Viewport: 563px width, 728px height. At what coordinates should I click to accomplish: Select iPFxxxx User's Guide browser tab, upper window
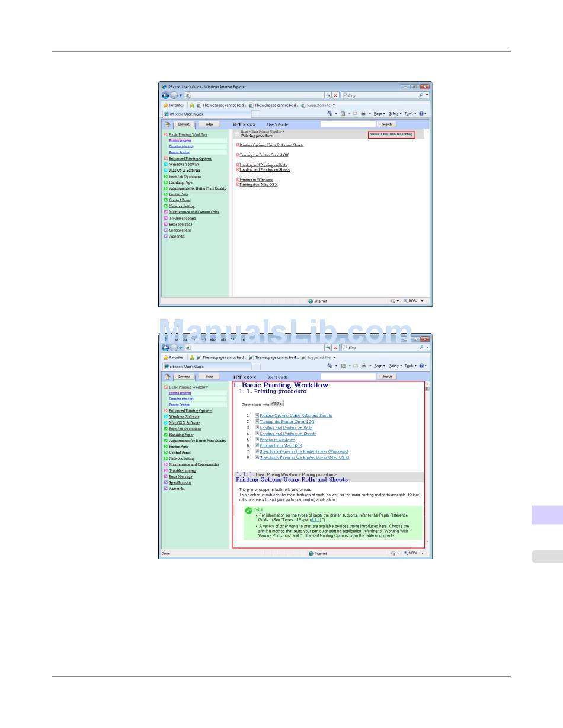tap(207, 114)
